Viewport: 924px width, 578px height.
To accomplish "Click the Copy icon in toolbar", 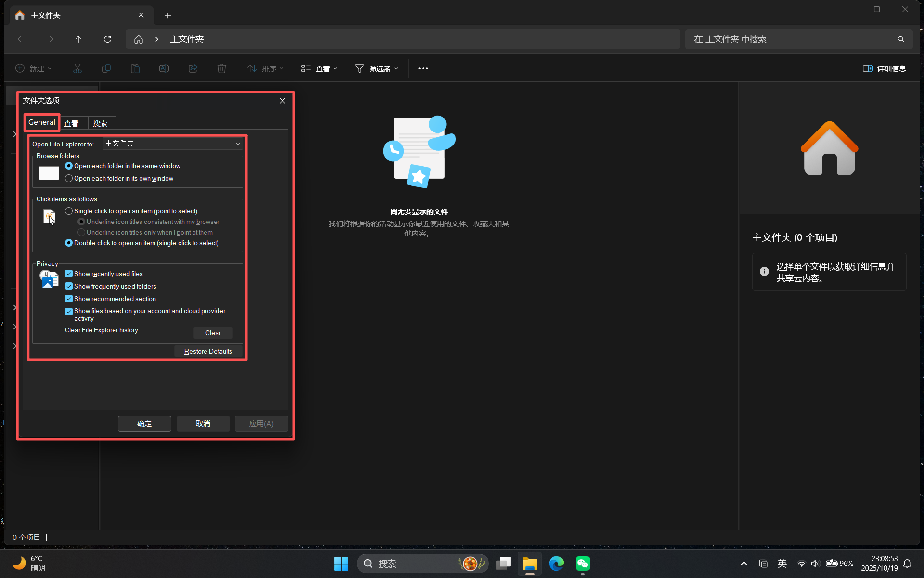I will click(x=106, y=68).
